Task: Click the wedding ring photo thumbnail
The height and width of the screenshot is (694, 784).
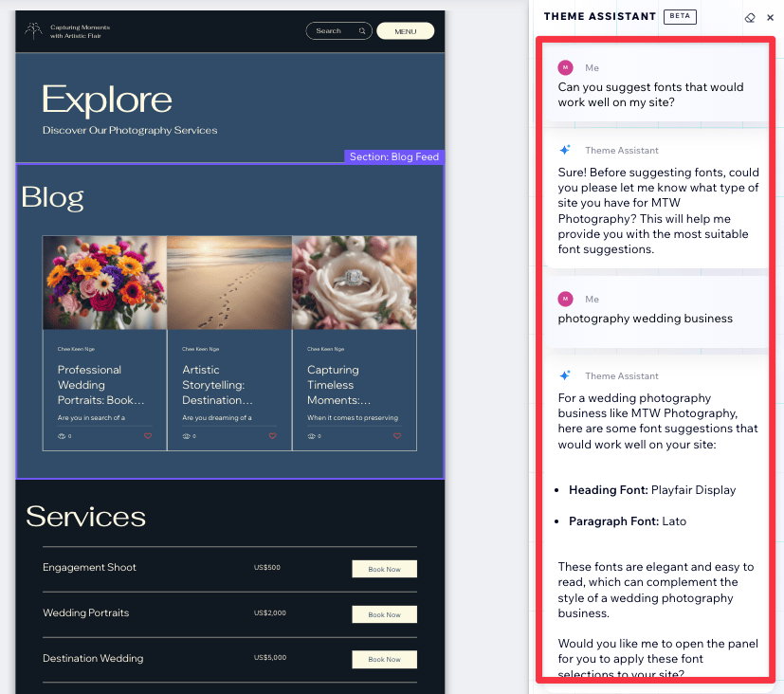Action: pyautogui.click(x=354, y=282)
